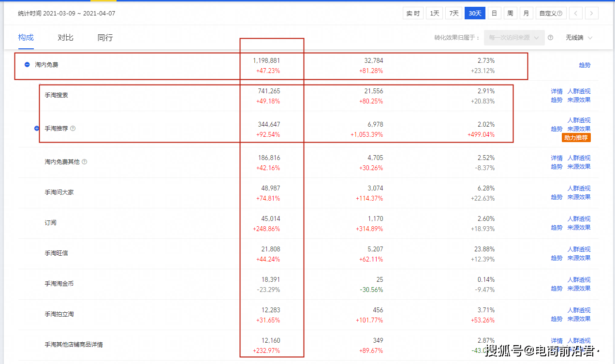Image resolution: width=615 pixels, height=364 pixels.
Task: Click help icon beside 手淘推荐
Action: pos(73,129)
